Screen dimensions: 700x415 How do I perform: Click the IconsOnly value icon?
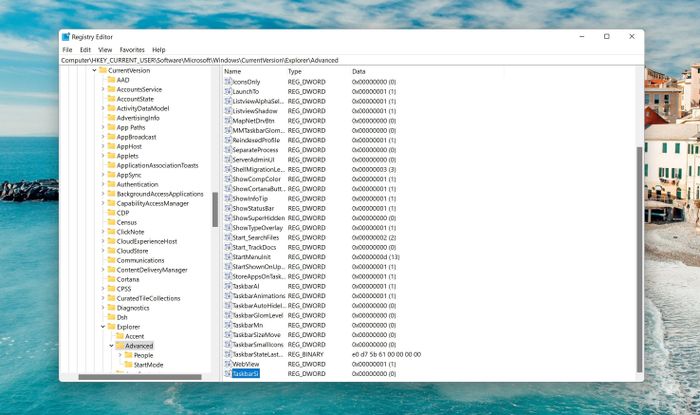[x=228, y=82]
